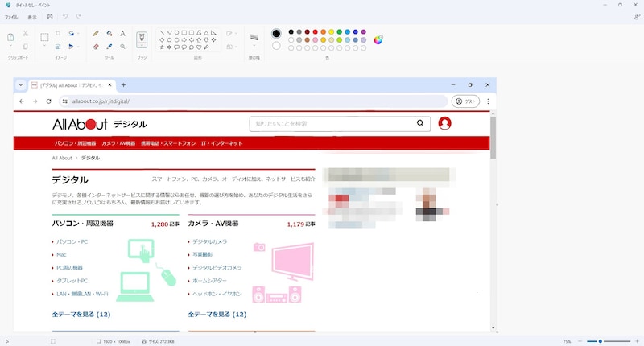This screenshot has width=644, height=346.
Task: Pick the heart shape
Action: 199,47
